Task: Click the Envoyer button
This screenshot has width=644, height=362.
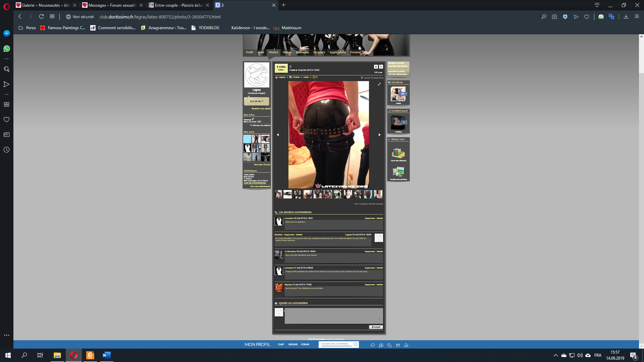Action: pyautogui.click(x=376, y=327)
